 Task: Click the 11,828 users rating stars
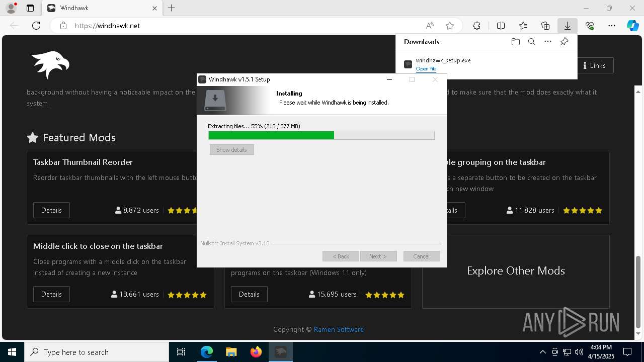coord(583,211)
